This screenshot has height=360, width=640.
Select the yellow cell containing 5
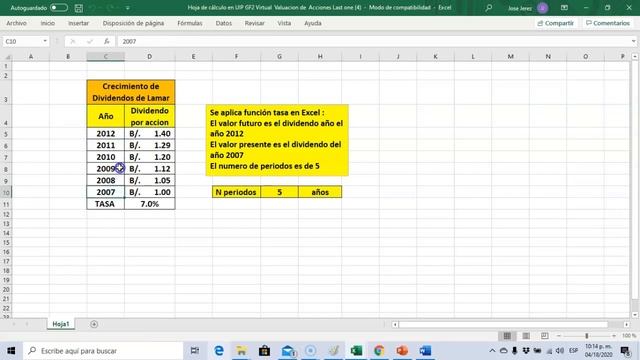point(280,192)
